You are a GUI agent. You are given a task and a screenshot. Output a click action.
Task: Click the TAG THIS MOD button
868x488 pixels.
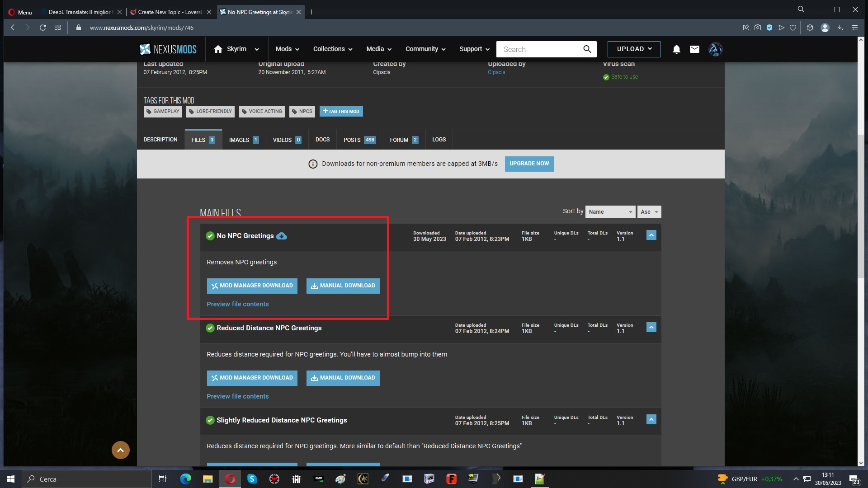(341, 111)
